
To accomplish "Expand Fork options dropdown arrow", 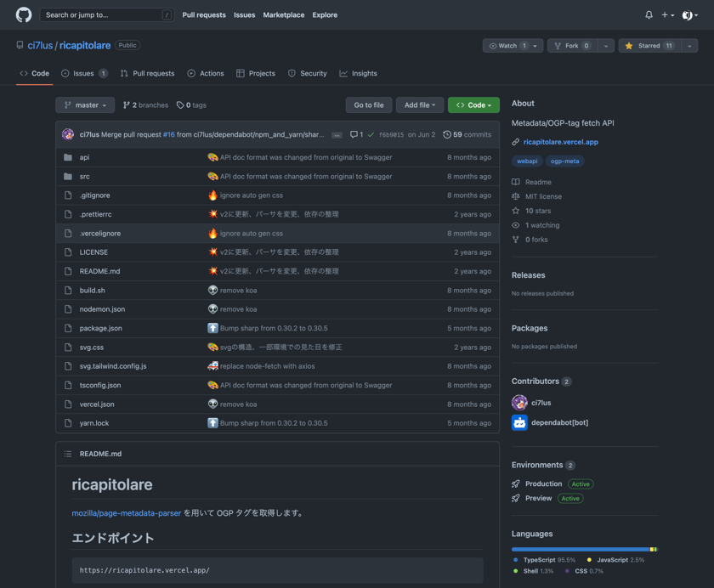I will pyautogui.click(x=605, y=46).
